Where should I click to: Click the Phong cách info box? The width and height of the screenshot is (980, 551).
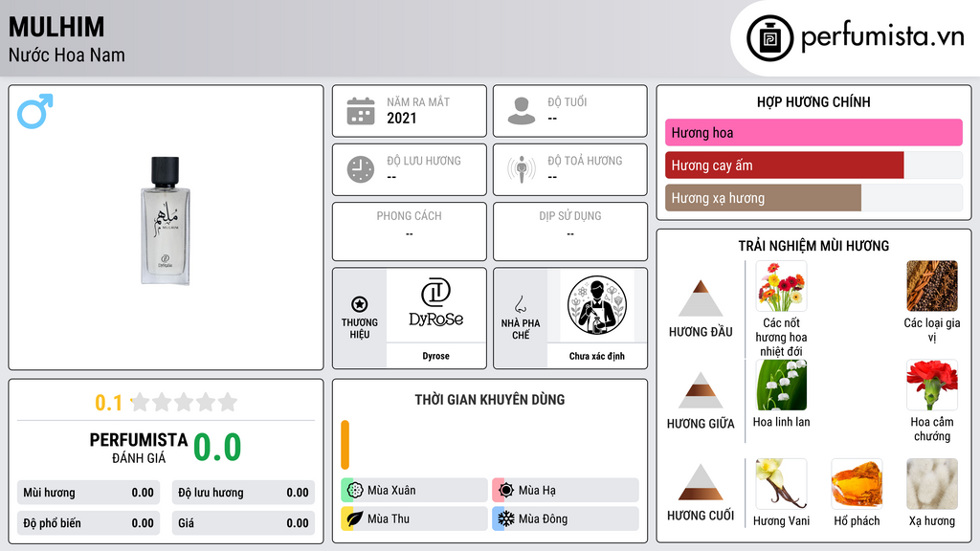[410, 231]
